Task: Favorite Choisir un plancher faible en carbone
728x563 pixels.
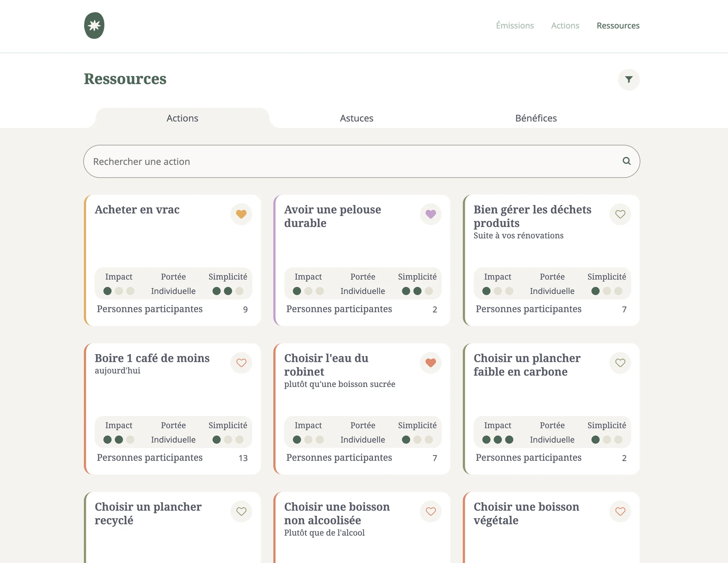Action: click(x=620, y=363)
